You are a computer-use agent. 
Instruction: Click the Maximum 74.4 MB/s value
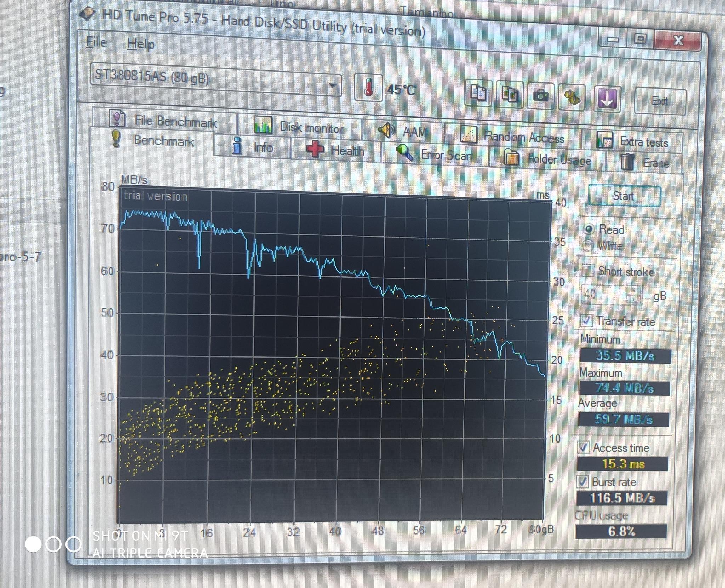[624, 388]
